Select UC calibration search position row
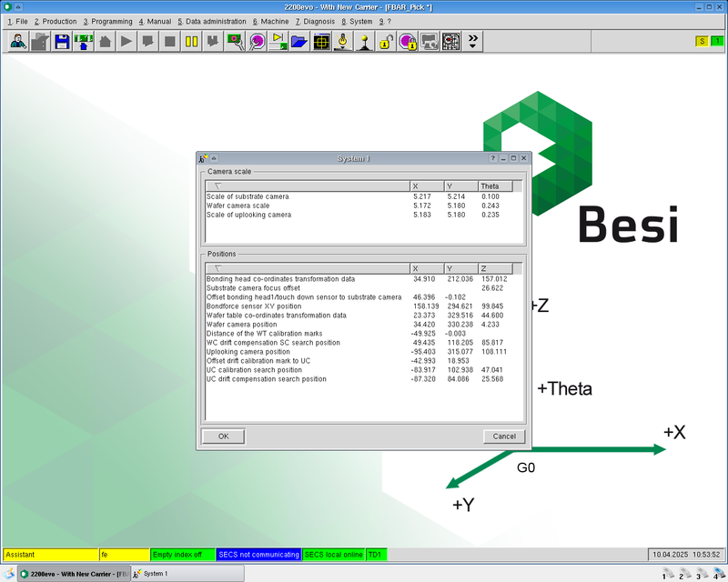Viewport: 728px width, 582px height. (363, 370)
